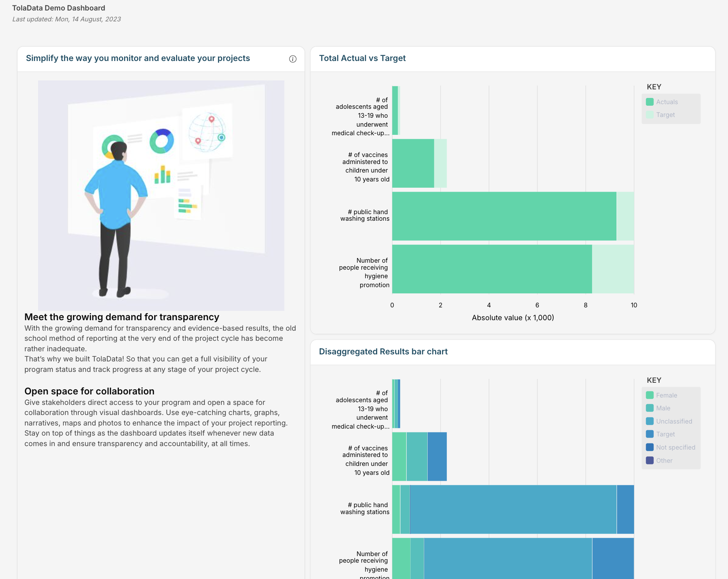Click vaccines target segment in disaggregated chart
The height and width of the screenshot is (579, 728).
pyautogui.click(x=437, y=457)
